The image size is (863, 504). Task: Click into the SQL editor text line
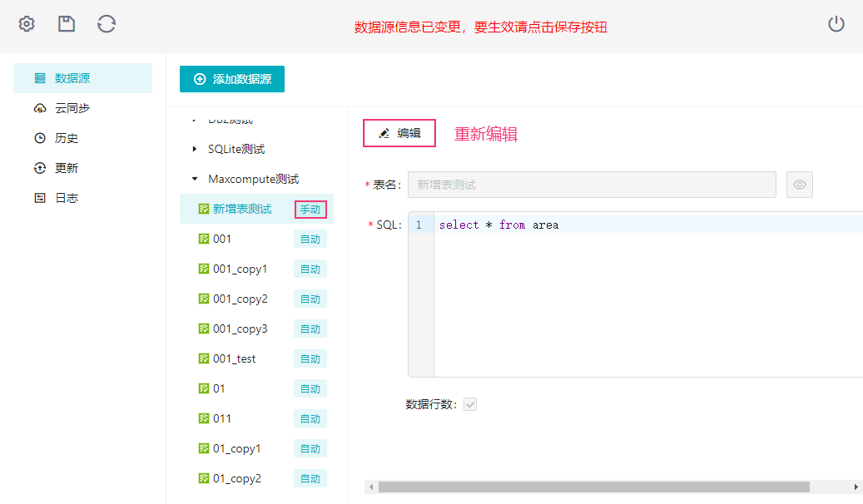649,225
